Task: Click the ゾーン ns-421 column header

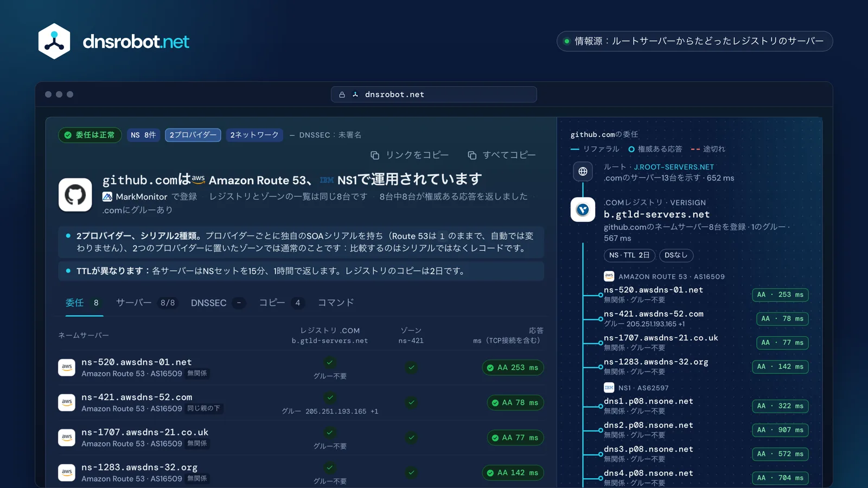Action: click(411, 335)
